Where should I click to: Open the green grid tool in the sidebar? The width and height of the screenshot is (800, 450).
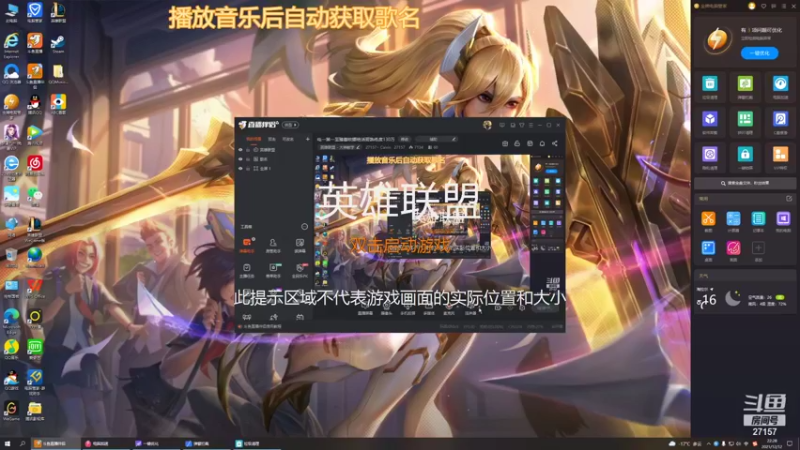(745, 122)
